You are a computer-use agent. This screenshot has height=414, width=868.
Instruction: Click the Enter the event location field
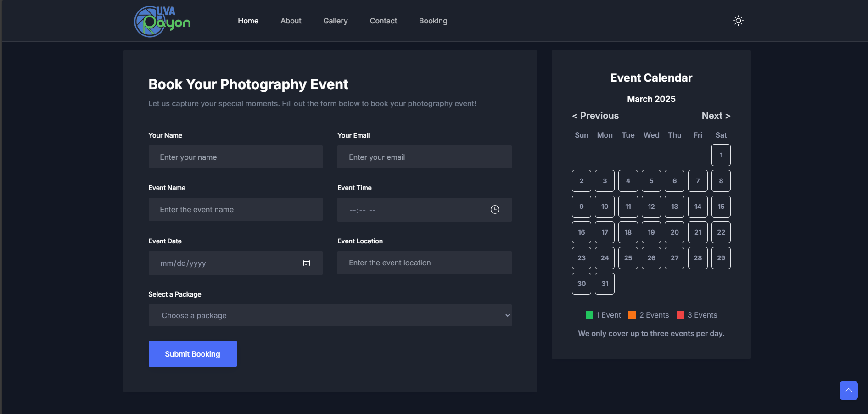click(424, 263)
